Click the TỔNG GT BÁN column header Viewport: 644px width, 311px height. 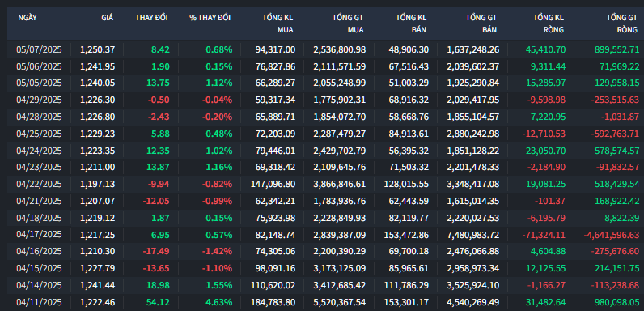481,23
